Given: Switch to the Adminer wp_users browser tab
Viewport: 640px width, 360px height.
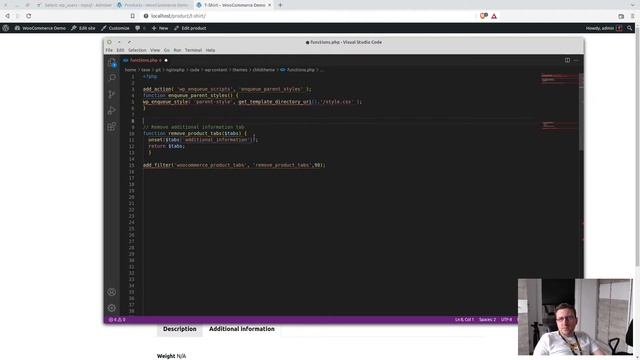Looking at the screenshot, I should pos(74,5).
